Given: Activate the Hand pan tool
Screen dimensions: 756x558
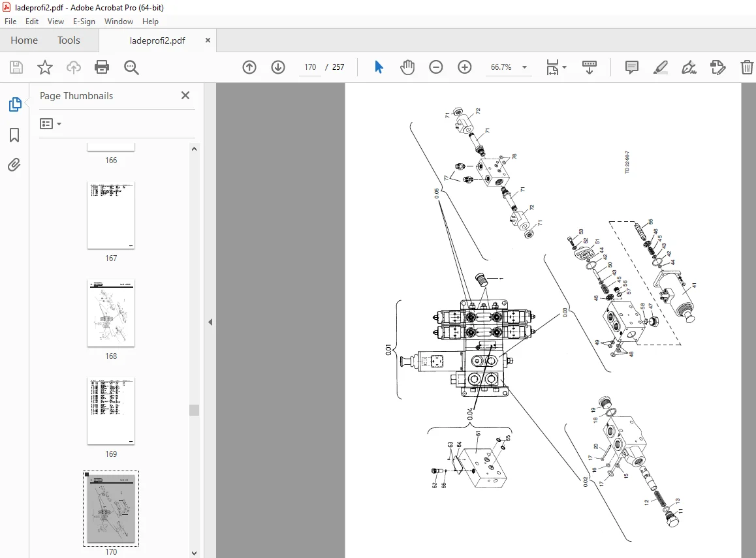Looking at the screenshot, I should tap(407, 67).
